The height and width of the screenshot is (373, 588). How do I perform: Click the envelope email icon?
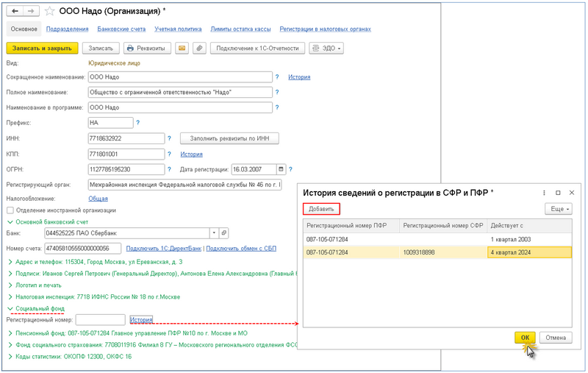click(x=181, y=49)
